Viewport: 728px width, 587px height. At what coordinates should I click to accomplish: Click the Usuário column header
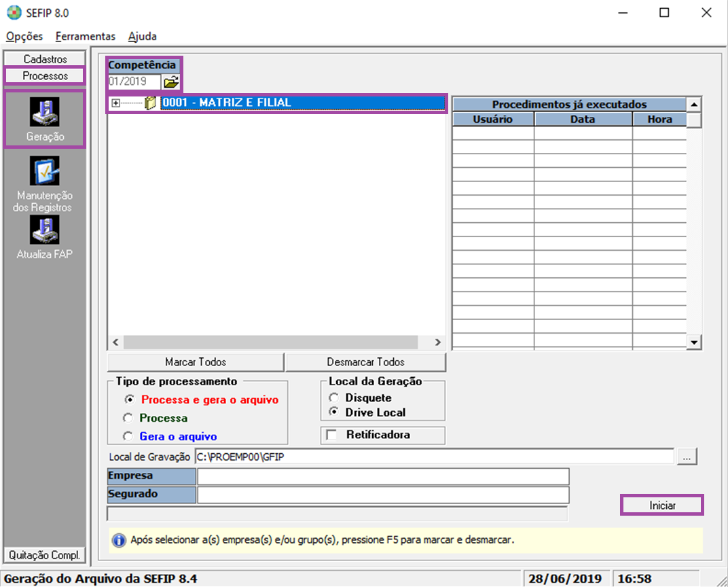pyautogui.click(x=492, y=120)
